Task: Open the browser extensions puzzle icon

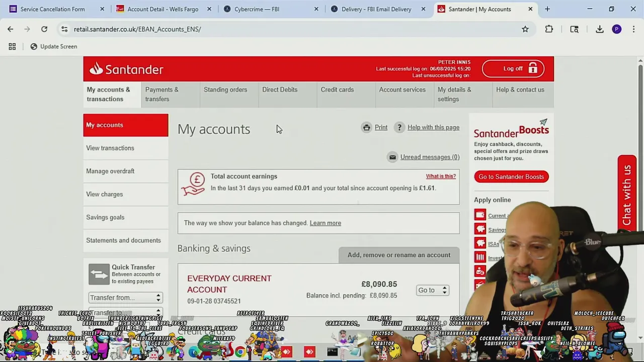Action: (549, 29)
